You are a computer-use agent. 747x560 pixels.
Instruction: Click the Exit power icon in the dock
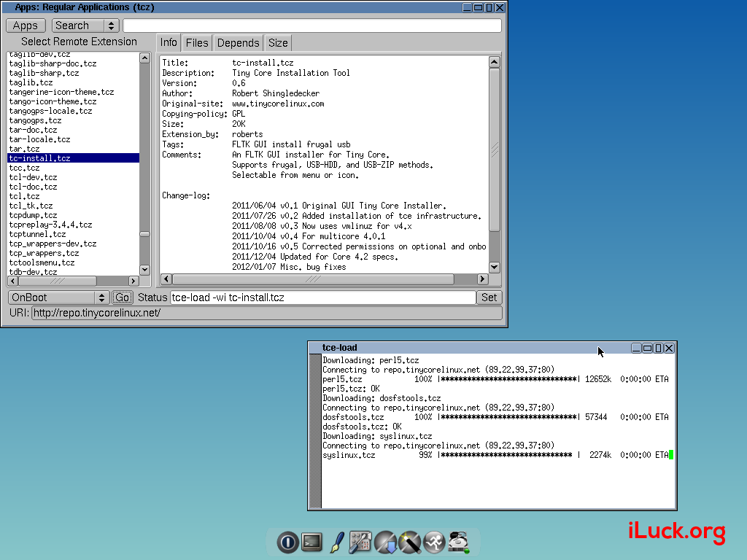click(287, 542)
